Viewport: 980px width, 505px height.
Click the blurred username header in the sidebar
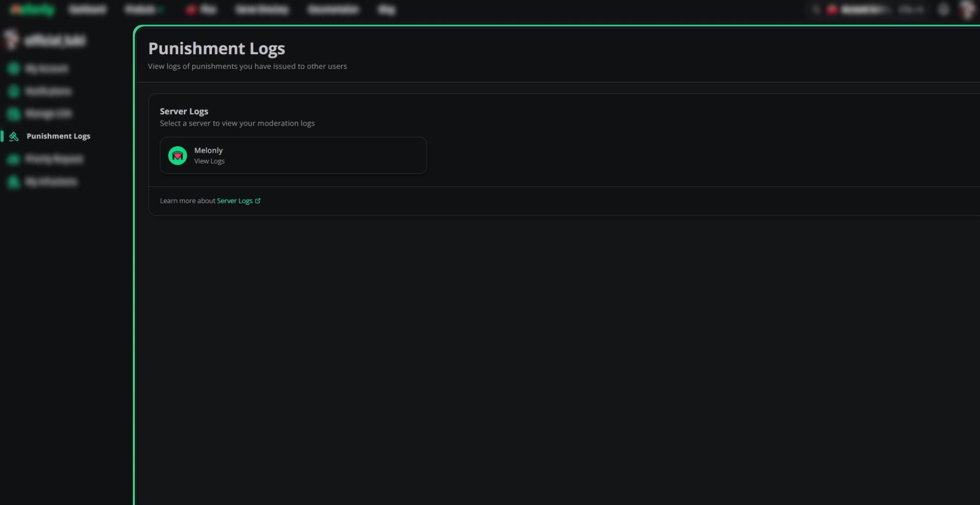point(55,40)
